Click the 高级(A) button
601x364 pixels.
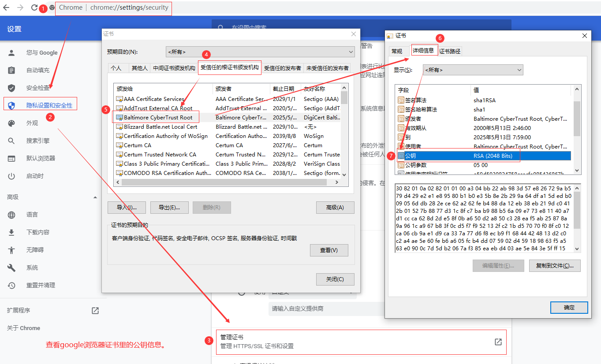(335, 208)
